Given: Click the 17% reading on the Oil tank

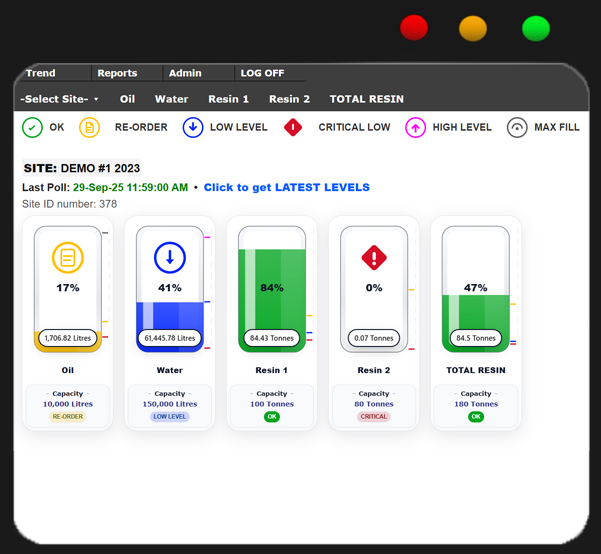Looking at the screenshot, I should point(68,288).
